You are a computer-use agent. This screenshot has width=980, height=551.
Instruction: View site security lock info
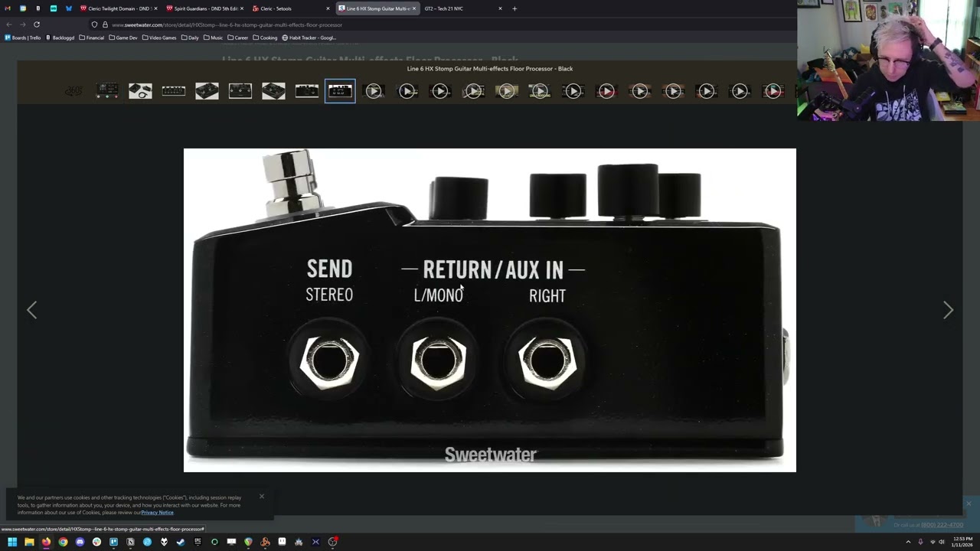tap(105, 24)
